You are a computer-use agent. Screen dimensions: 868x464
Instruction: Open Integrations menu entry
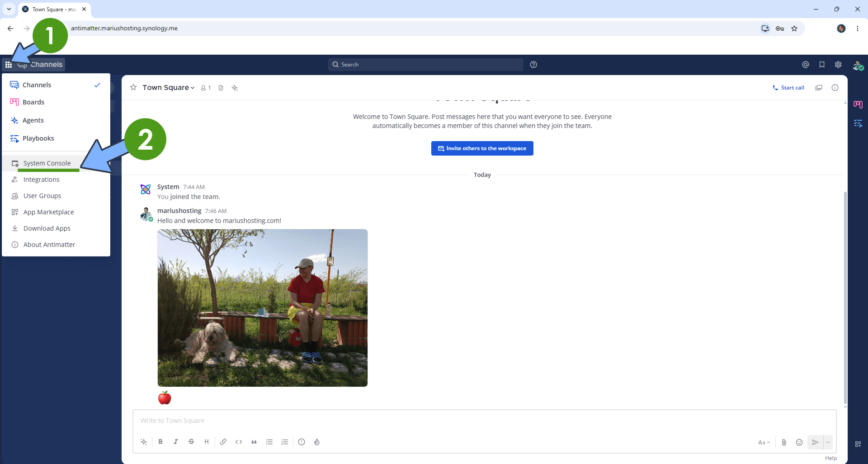[56, 180]
